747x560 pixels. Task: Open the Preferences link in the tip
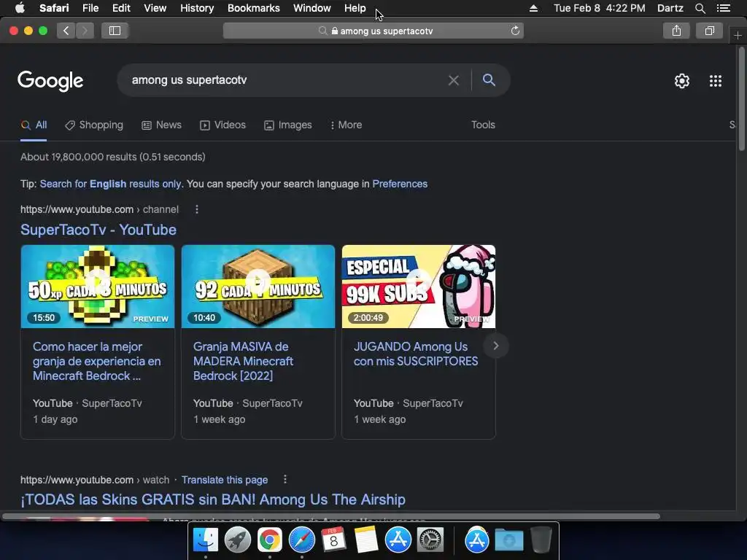400,184
